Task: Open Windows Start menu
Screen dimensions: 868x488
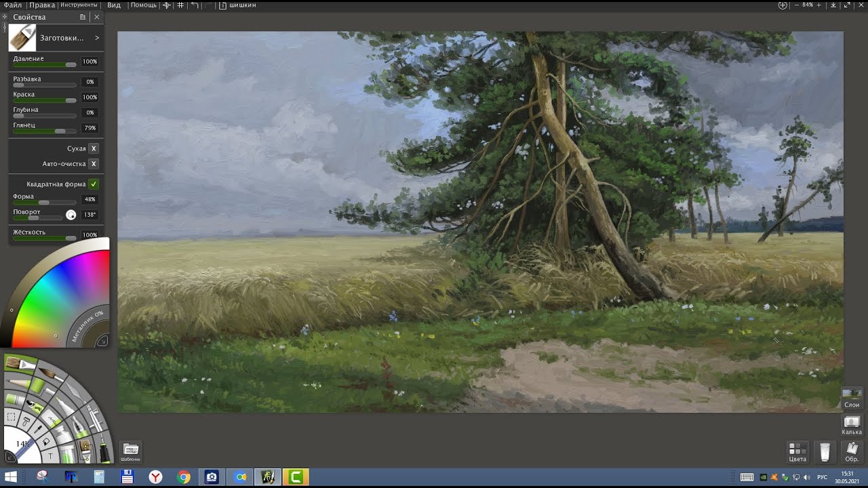Action: pyautogui.click(x=11, y=477)
